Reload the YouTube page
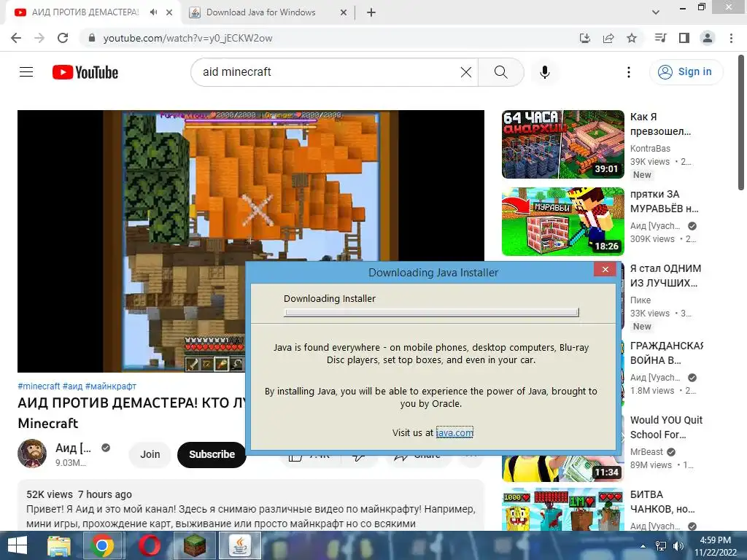747x560 pixels. click(63, 38)
